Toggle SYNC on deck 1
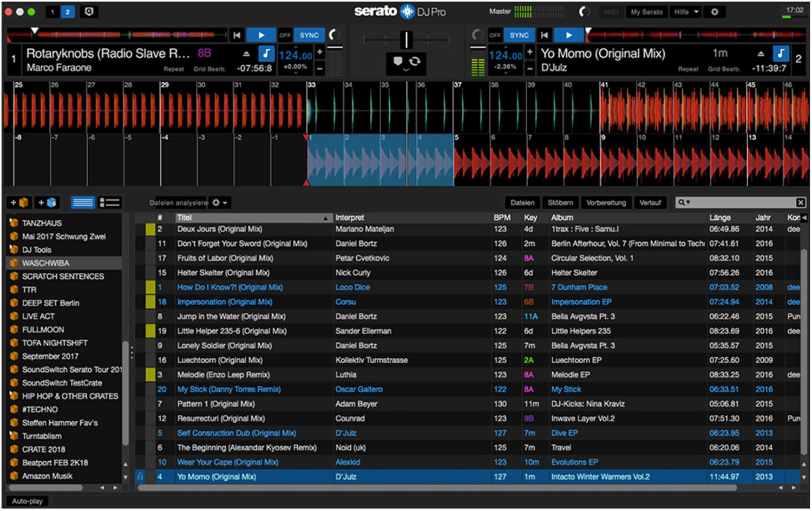The height and width of the screenshot is (511, 812). (x=309, y=35)
